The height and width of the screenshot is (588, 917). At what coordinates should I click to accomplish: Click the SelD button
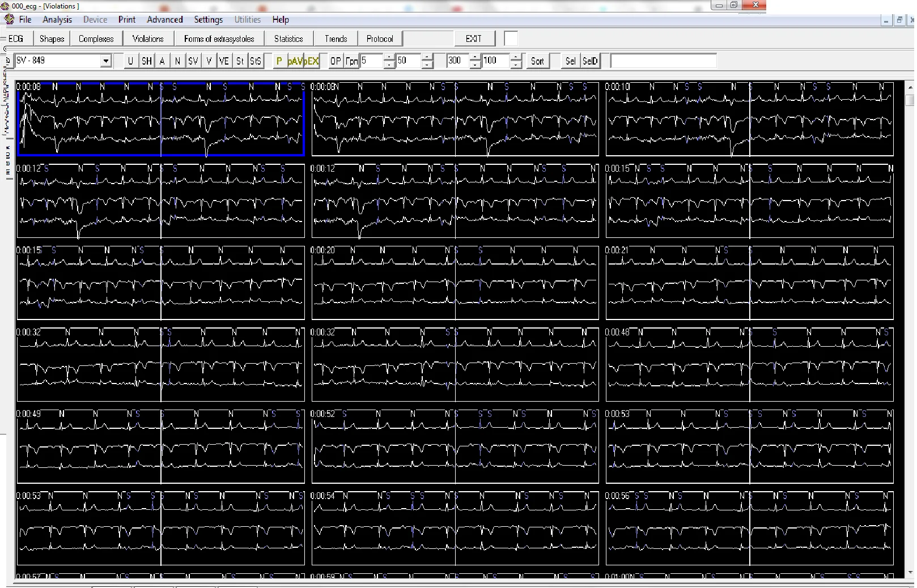590,61
